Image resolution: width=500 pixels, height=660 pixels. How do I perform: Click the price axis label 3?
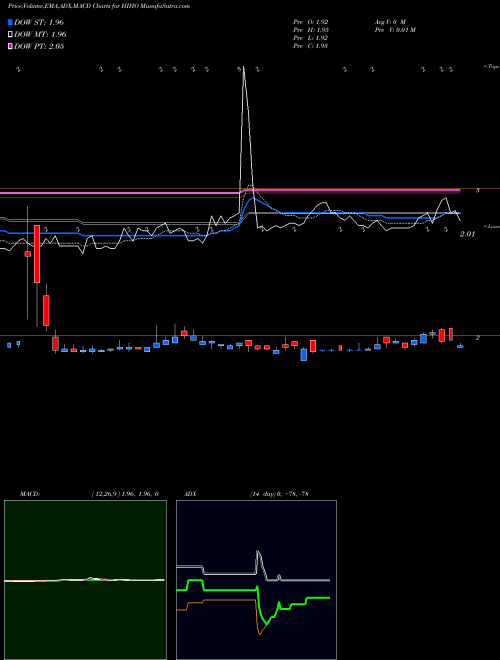click(x=478, y=191)
